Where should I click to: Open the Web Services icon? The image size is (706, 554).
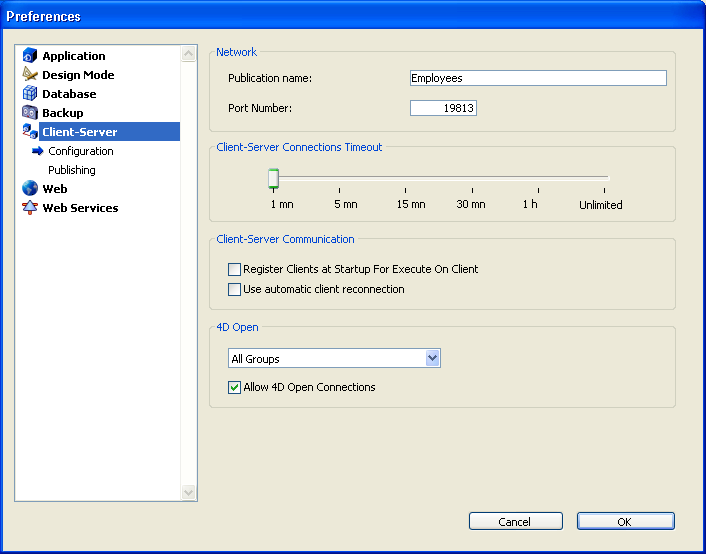[30, 208]
